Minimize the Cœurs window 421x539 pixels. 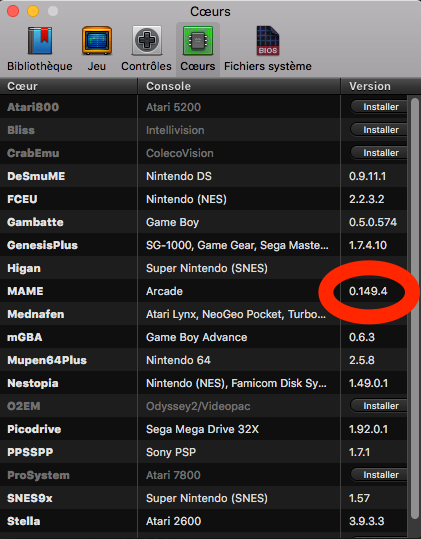[x=33, y=11]
